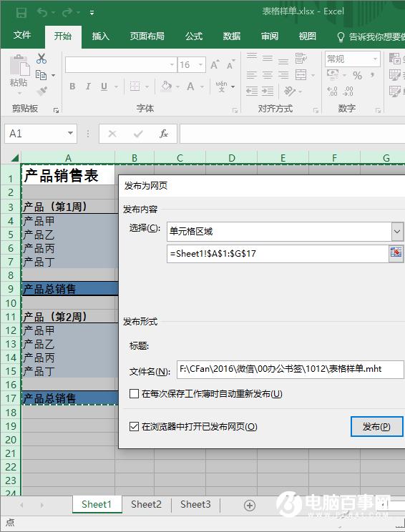Switch to the 数据 ribbon tab

(x=232, y=36)
